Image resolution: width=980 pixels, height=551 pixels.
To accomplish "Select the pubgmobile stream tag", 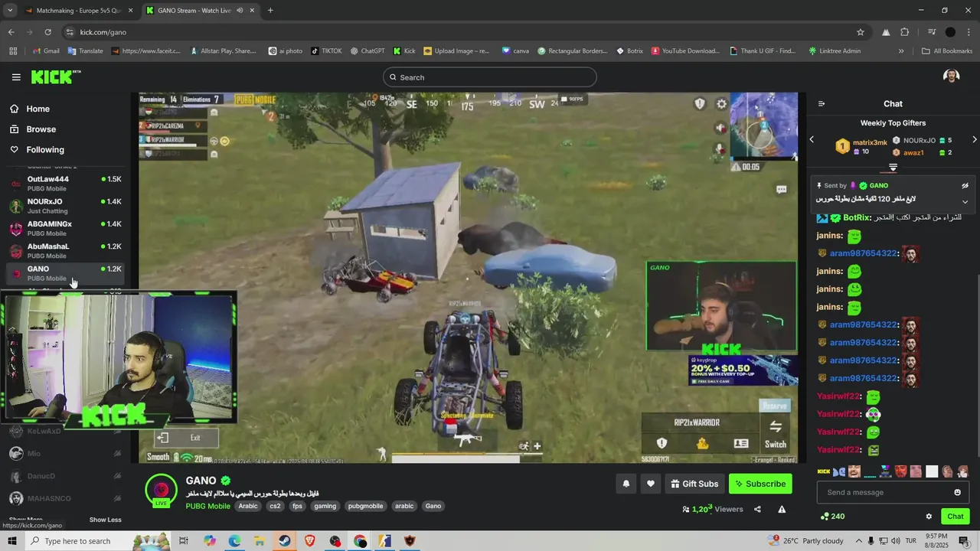I will click(365, 506).
